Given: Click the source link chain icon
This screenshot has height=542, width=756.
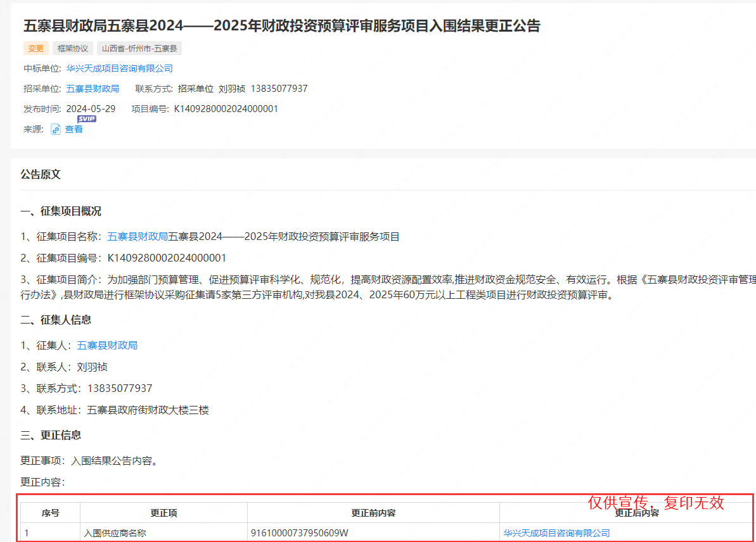Looking at the screenshot, I should coord(56,129).
